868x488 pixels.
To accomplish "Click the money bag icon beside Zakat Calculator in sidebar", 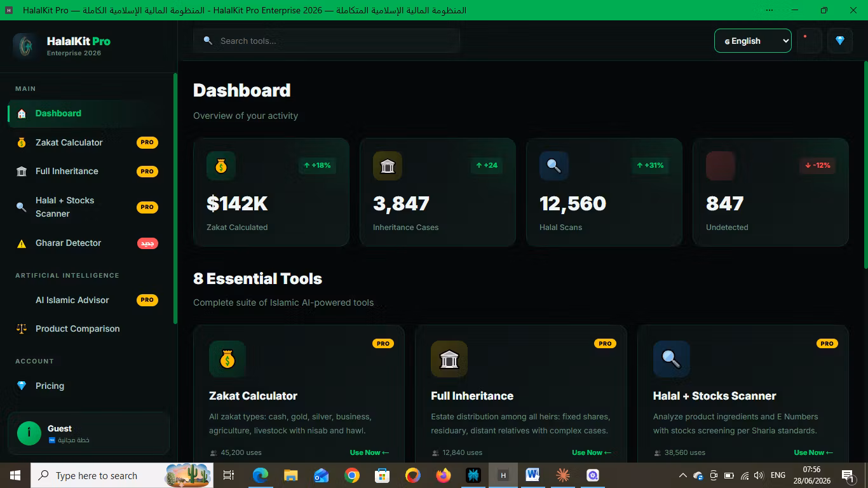I will 22,143.
